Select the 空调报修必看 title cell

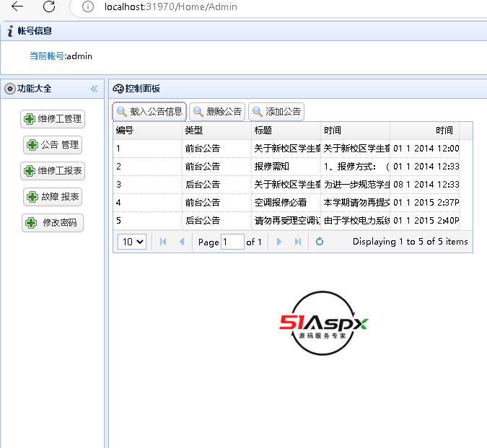click(286, 203)
